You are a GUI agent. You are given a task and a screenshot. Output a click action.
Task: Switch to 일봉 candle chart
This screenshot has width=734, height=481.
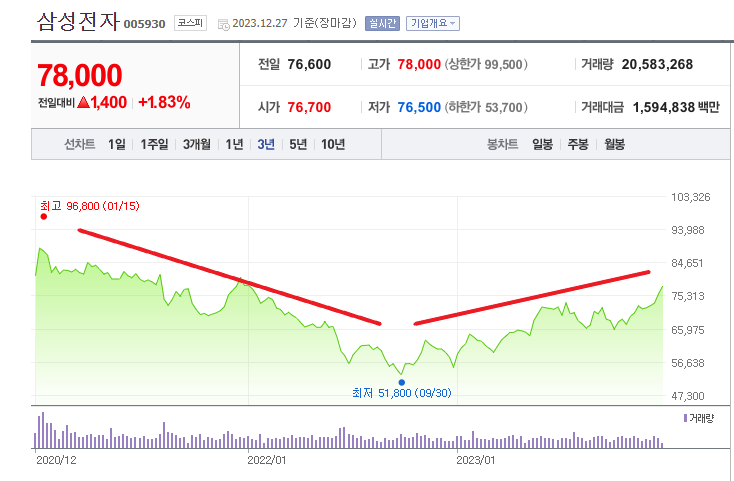[542, 144]
